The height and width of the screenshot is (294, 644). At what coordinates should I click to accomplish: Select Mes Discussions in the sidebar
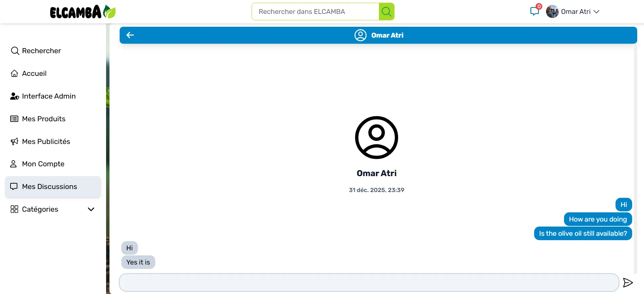(x=53, y=187)
